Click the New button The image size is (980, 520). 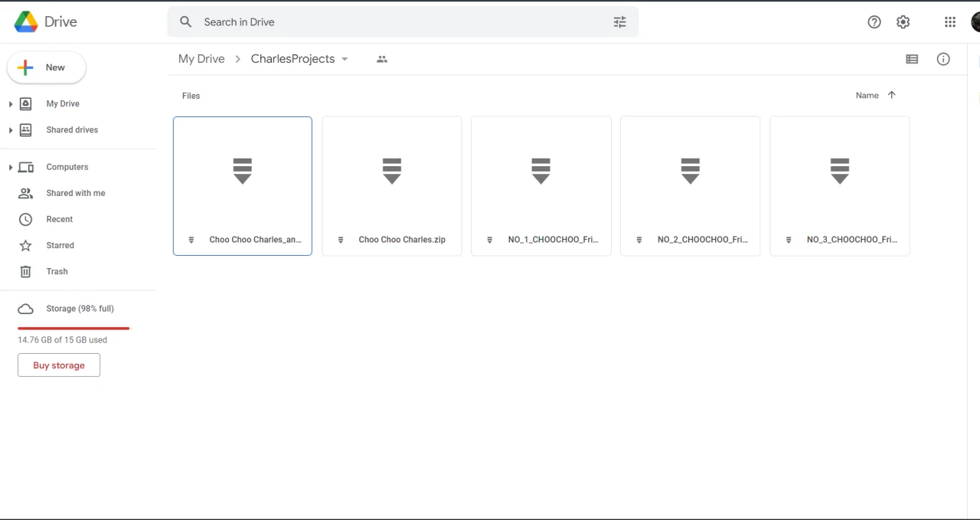pos(47,68)
